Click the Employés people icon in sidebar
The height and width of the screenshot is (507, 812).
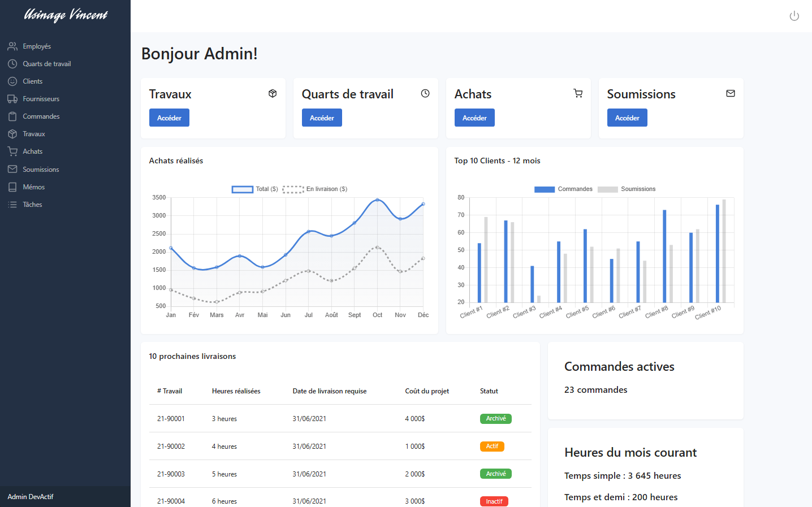click(12, 46)
